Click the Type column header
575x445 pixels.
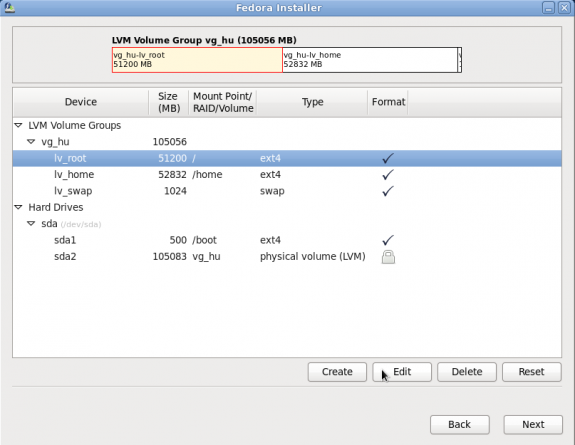tap(312, 102)
